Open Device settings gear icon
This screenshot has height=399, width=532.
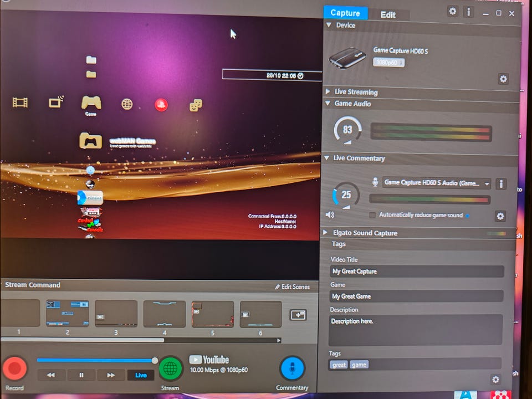click(503, 79)
